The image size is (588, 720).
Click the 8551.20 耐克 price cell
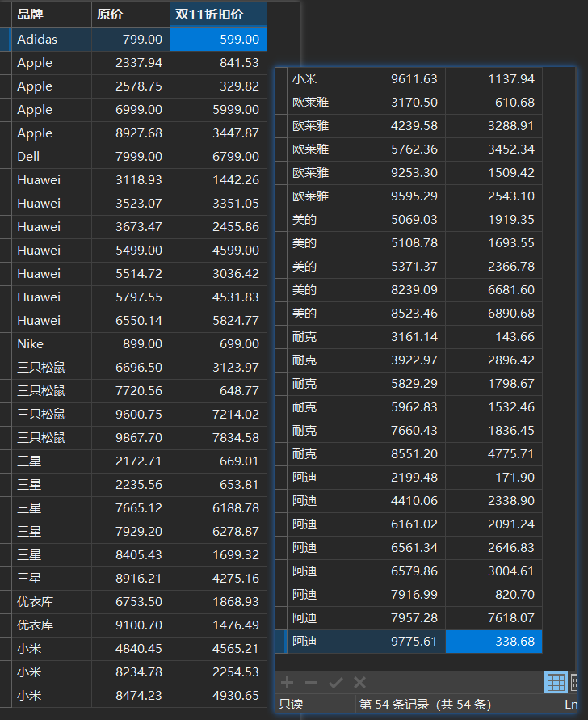pyautogui.click(x=406, y=453)
